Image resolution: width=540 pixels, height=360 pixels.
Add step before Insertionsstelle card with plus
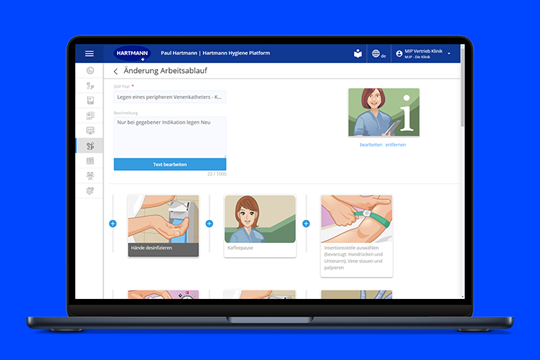tap(306, 224)
